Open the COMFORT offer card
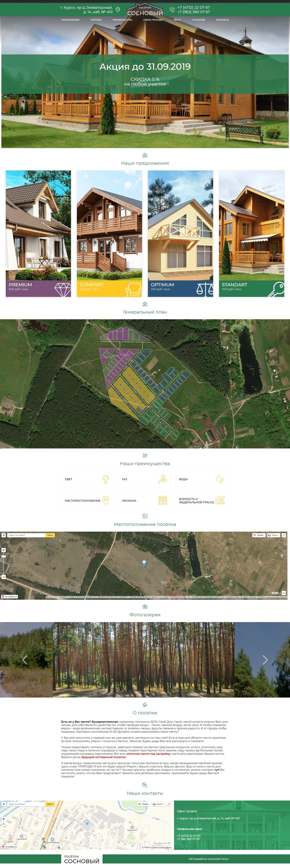This screenshot has width=290, height=868. pyautogui.click(x=109, y=234)
